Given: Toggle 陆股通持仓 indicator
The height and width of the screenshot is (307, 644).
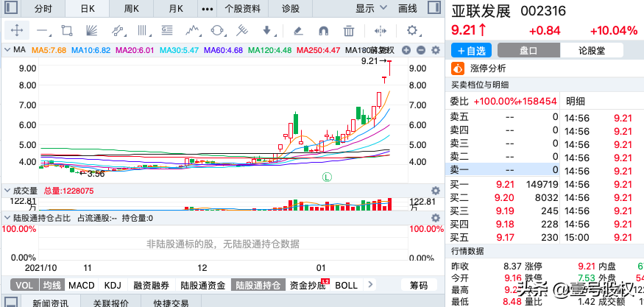Looking at the screenshot, I should 258,285.
